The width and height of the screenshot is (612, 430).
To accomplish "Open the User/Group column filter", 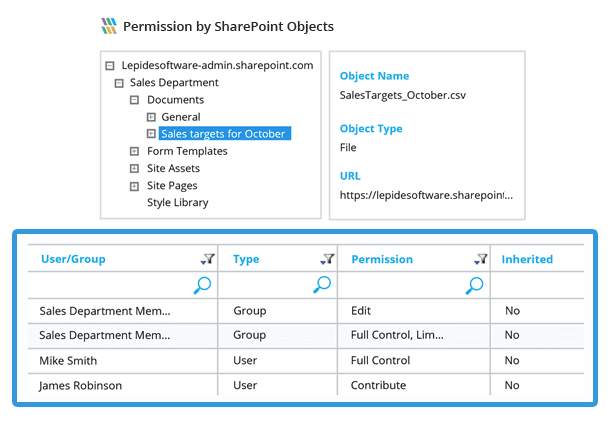I will tap(208, 259).
